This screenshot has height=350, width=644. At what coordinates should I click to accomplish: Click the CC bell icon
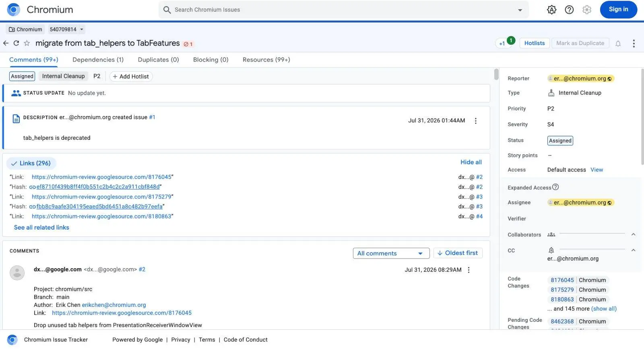click(551, 250)
